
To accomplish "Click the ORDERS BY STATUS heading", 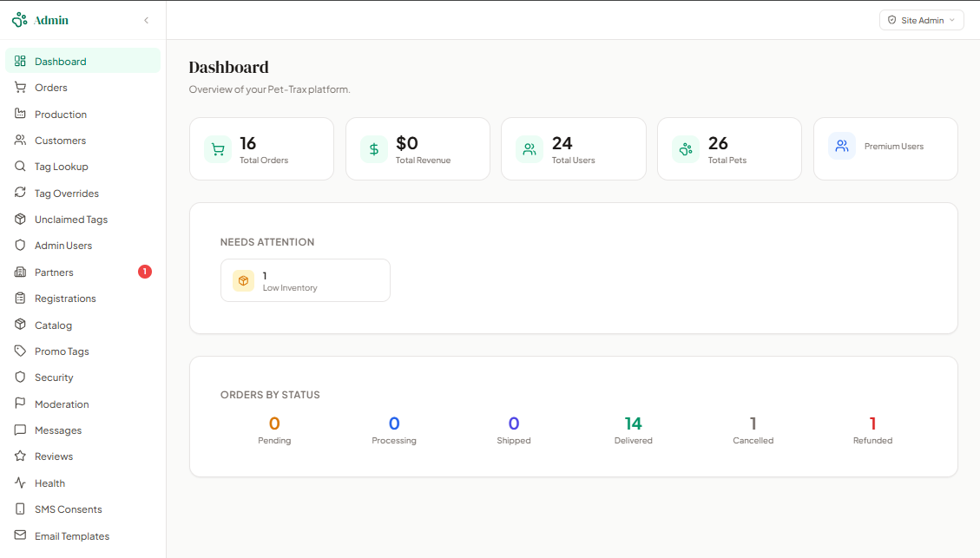I will (270, 395).
